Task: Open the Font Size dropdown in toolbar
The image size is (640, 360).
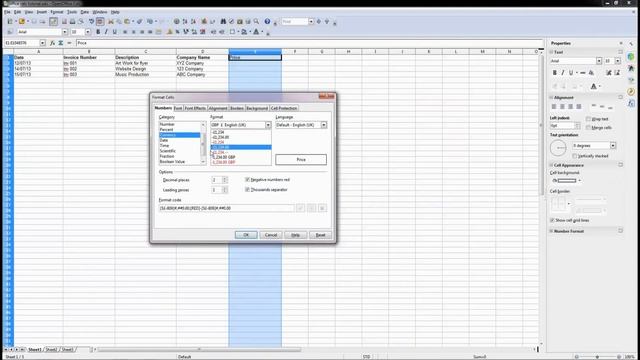Action: pyautogui.click(x=88, y=32)
